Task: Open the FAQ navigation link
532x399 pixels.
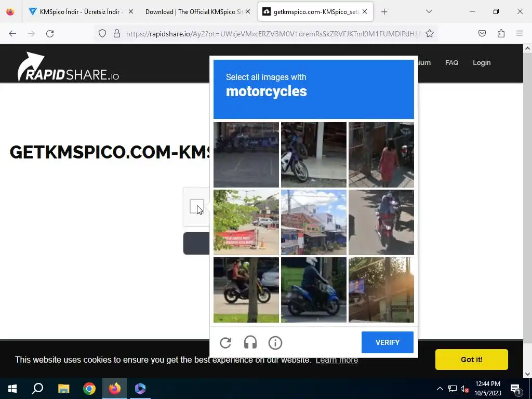Action: pyautogui.click(x=451, y=63)
